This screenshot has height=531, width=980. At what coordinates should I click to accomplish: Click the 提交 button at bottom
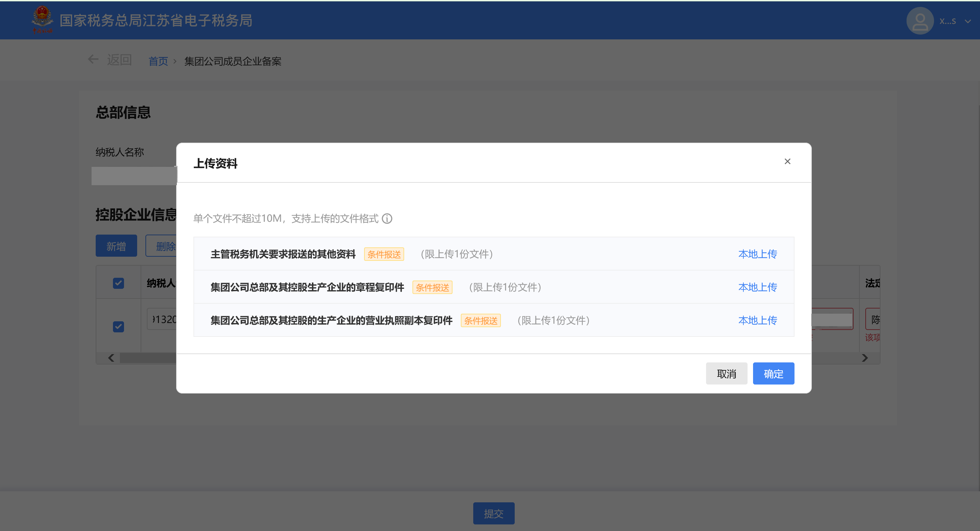493,513
